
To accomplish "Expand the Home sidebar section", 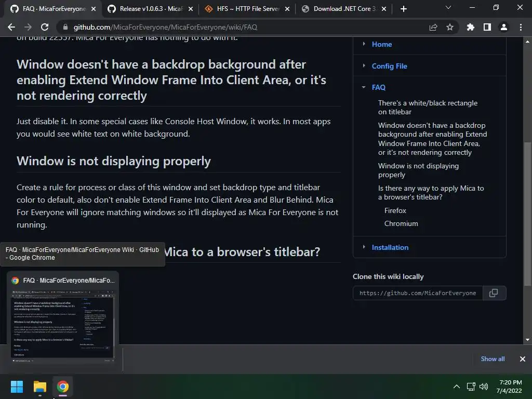I will pos(364,44).
